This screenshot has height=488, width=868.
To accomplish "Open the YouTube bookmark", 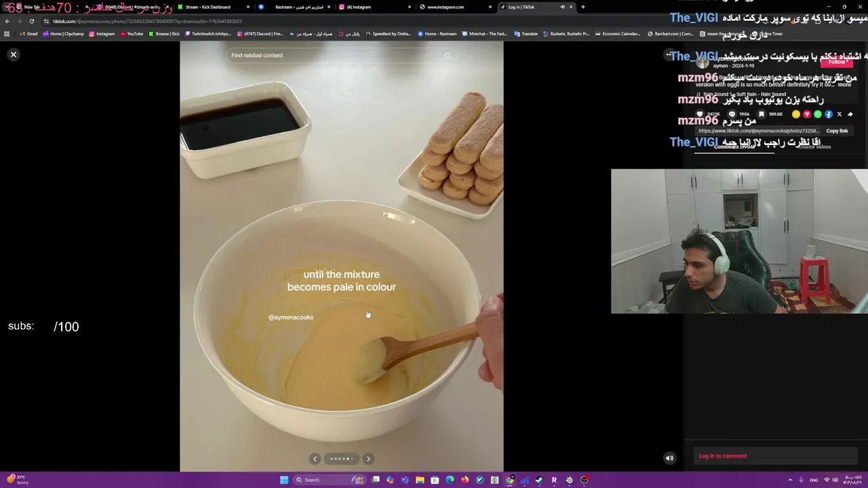I will pyautogui.click(x=132, y=34).
